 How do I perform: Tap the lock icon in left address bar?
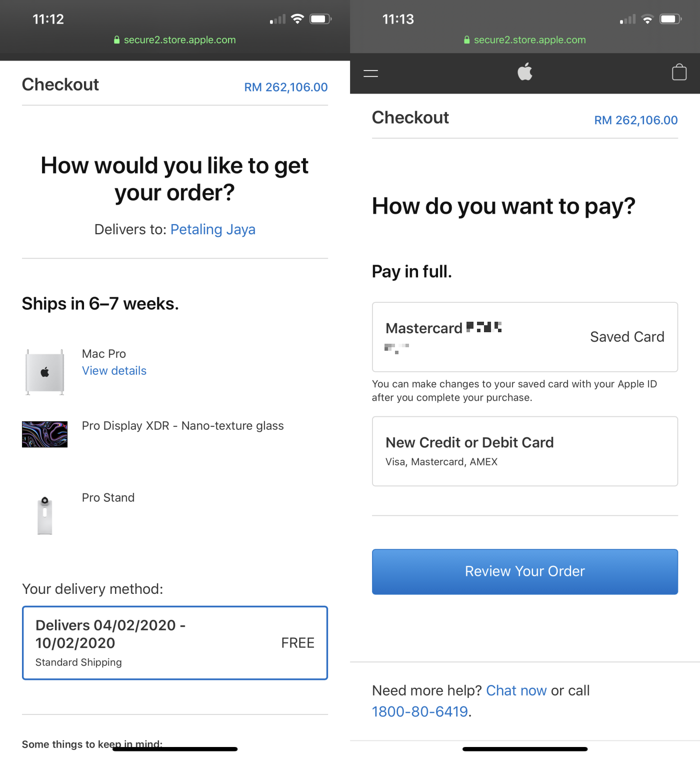(117, 40)
